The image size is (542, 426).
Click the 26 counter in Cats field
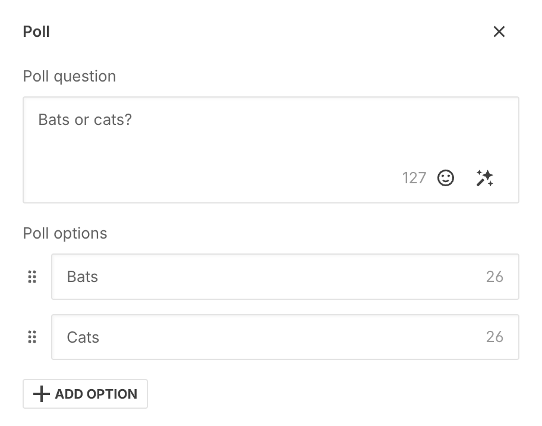click(x=495, y=337)
